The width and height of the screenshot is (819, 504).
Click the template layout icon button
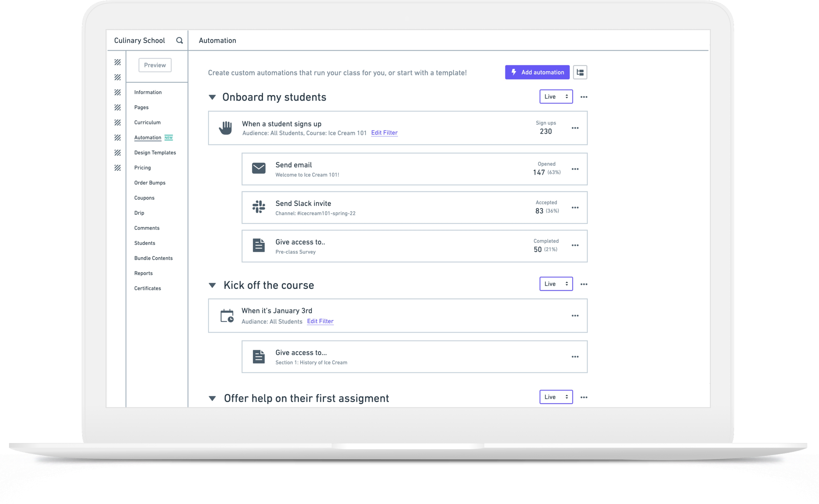(x=580, y=72)
